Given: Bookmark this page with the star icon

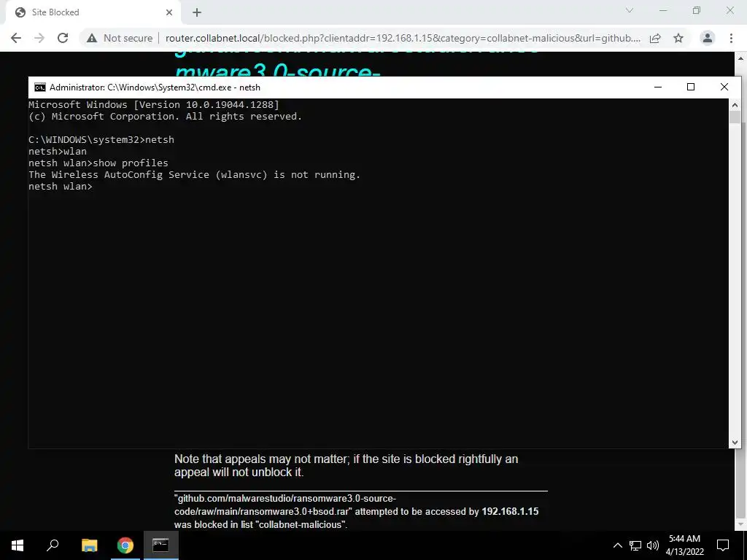Looking at the screenshot, I should pyautogui.click(x=678, y=38).
